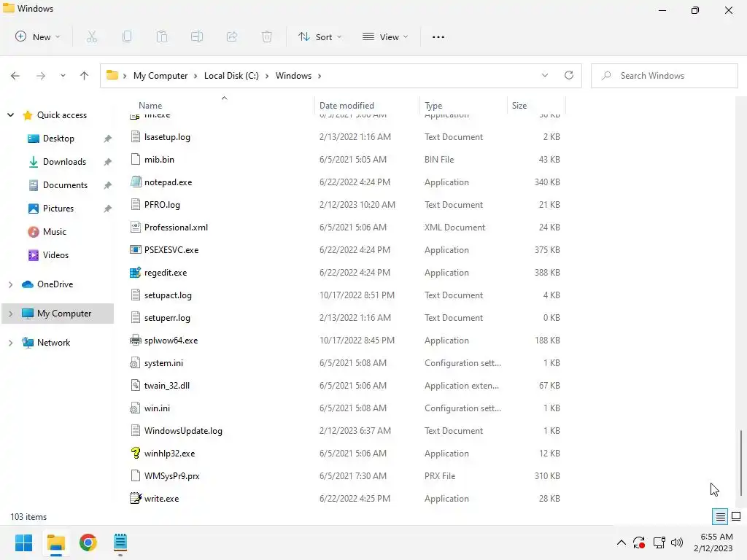This screenshot has height=560, width=747.
Task: Select Professional.xml file name
Action: pos(177,227)
